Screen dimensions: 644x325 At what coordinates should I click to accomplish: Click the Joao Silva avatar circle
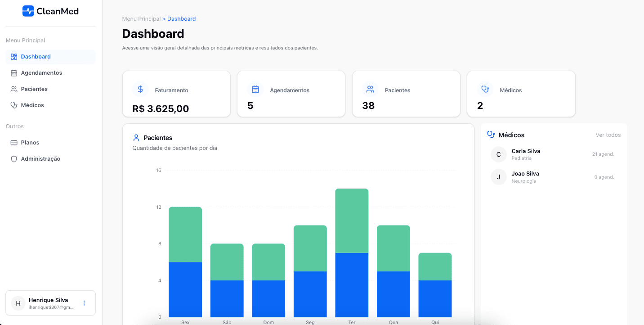click(x=498, y=177)
